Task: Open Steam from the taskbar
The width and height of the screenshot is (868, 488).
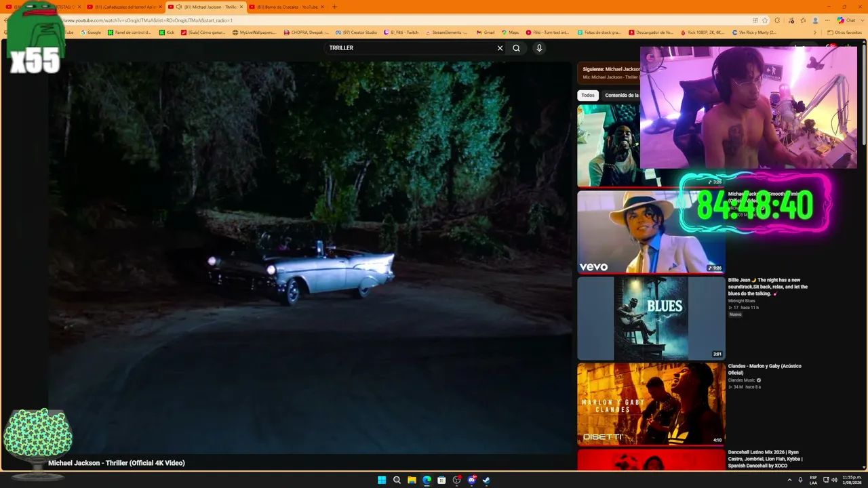Action: 486,480
